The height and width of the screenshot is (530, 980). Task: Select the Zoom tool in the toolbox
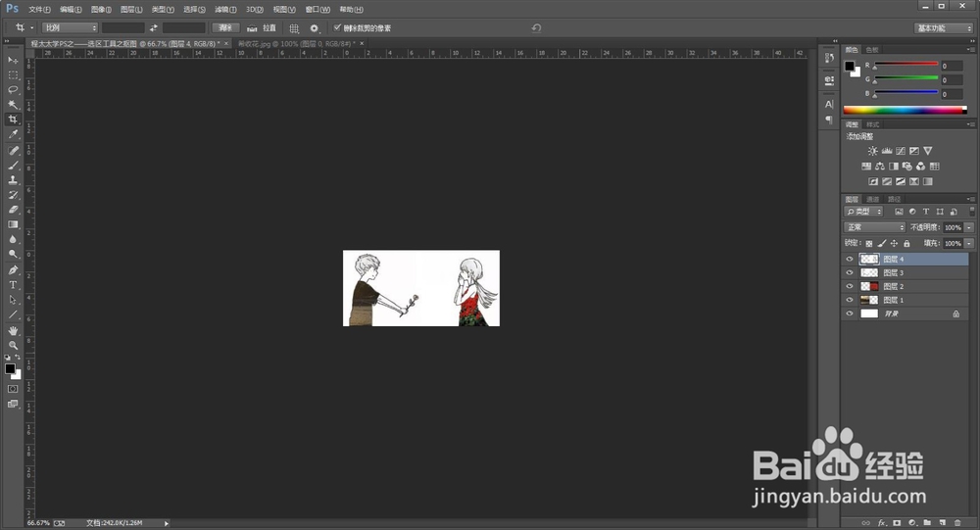[13, 345]
